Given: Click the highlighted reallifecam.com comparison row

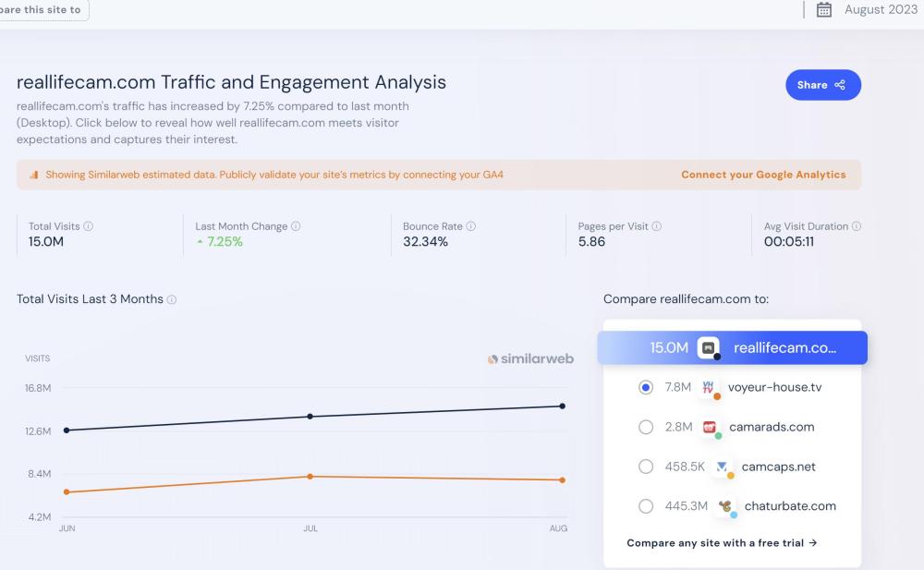Looking at the screenshot, I should pos(732,348).
